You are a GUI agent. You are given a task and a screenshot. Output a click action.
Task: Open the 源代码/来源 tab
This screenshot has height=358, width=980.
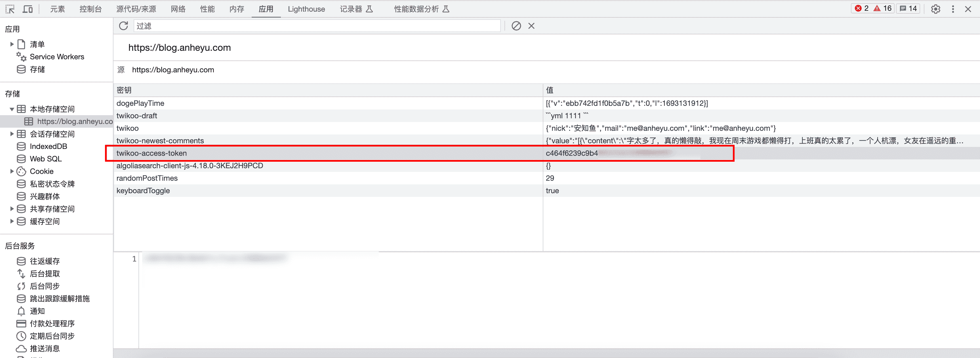click(136, 9)
